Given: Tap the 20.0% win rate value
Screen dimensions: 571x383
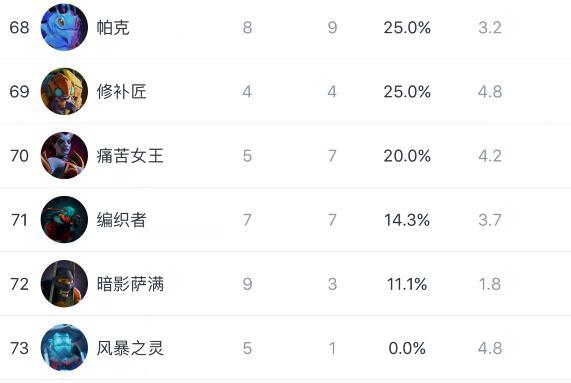Looking at the screenshot, I should point(407,156).
